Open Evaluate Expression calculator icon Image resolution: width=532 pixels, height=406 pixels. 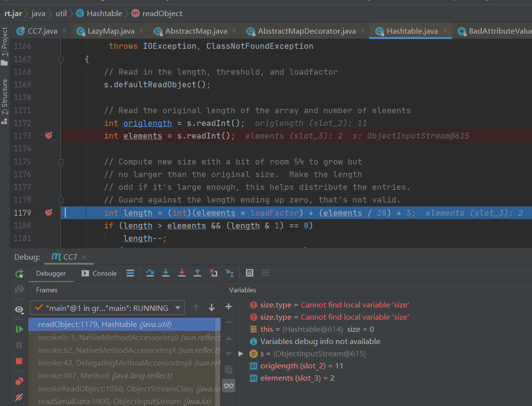pos(250,273)
